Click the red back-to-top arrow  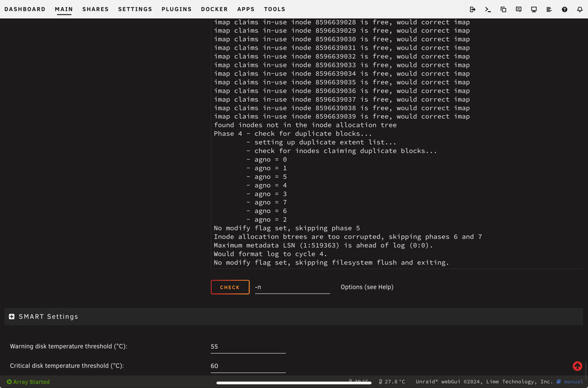click(577, 366)
